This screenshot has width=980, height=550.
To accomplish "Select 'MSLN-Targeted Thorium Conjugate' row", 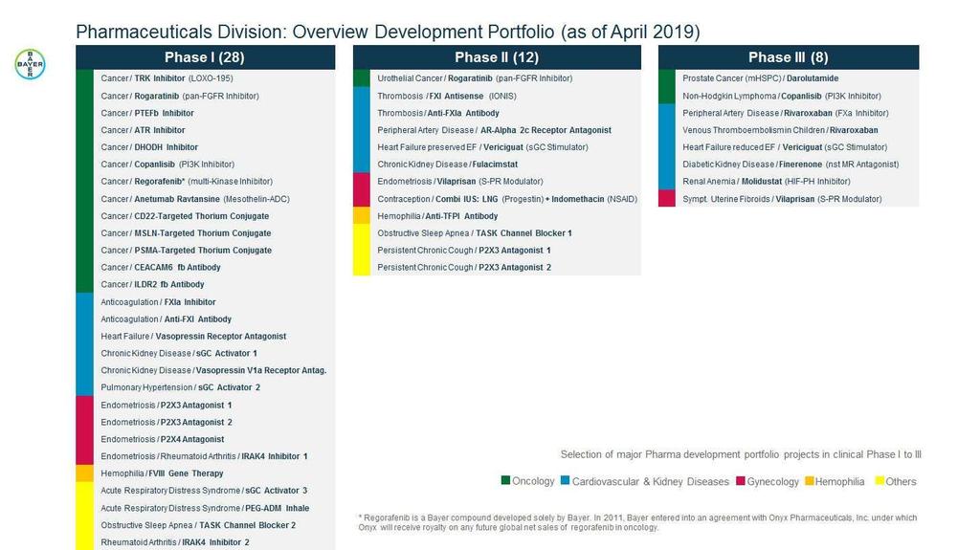I will pos(205,233).
